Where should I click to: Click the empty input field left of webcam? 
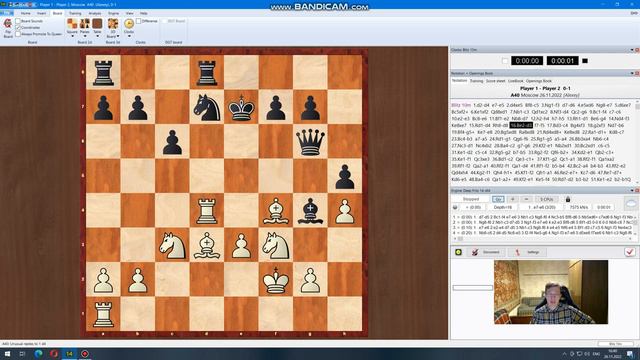coord(473,288)
